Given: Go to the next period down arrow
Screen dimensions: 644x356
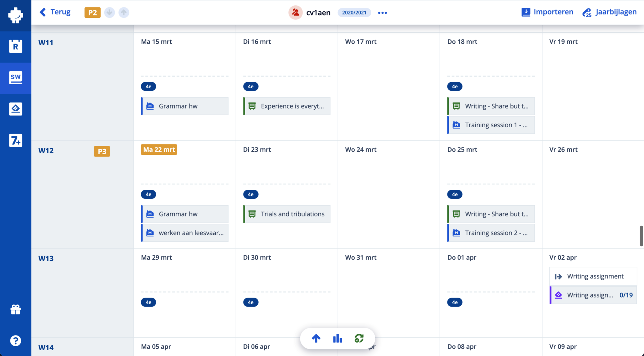Looking at the screenshot, I should pos(109,12).
